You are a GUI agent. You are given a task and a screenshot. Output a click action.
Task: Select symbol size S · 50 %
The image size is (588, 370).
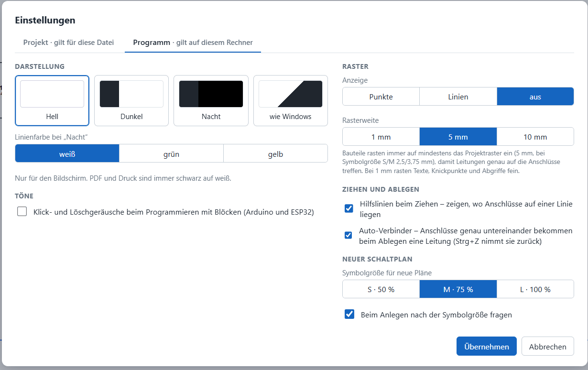tap(381, 289)
